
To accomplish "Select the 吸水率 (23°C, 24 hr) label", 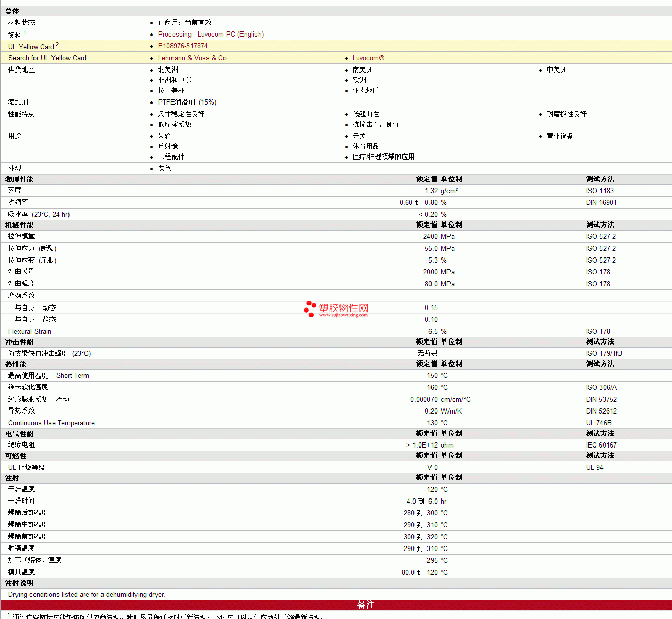I will 39,214.
